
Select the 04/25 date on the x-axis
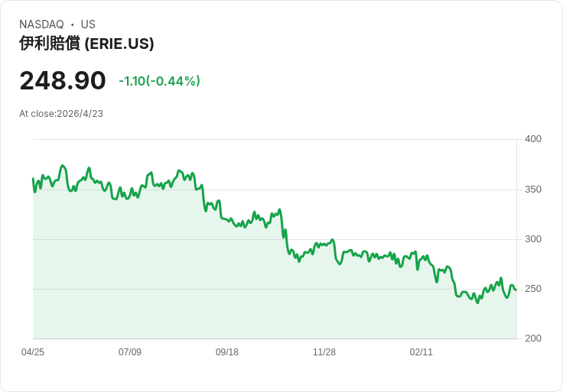click(33, 352)
